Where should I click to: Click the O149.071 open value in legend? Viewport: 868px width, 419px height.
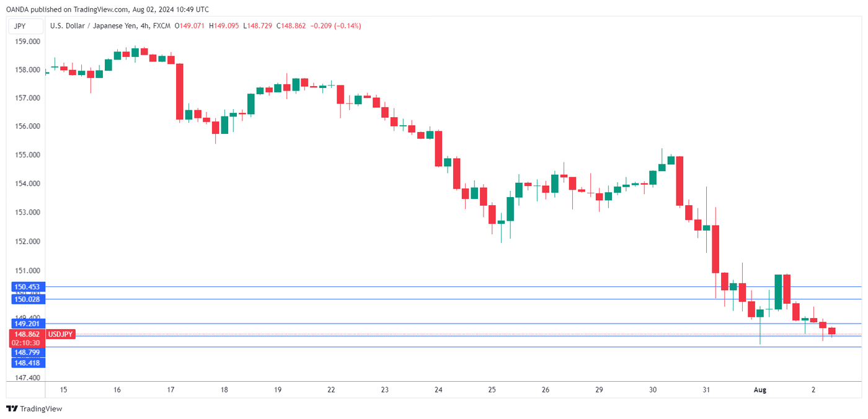click(190, 26)
